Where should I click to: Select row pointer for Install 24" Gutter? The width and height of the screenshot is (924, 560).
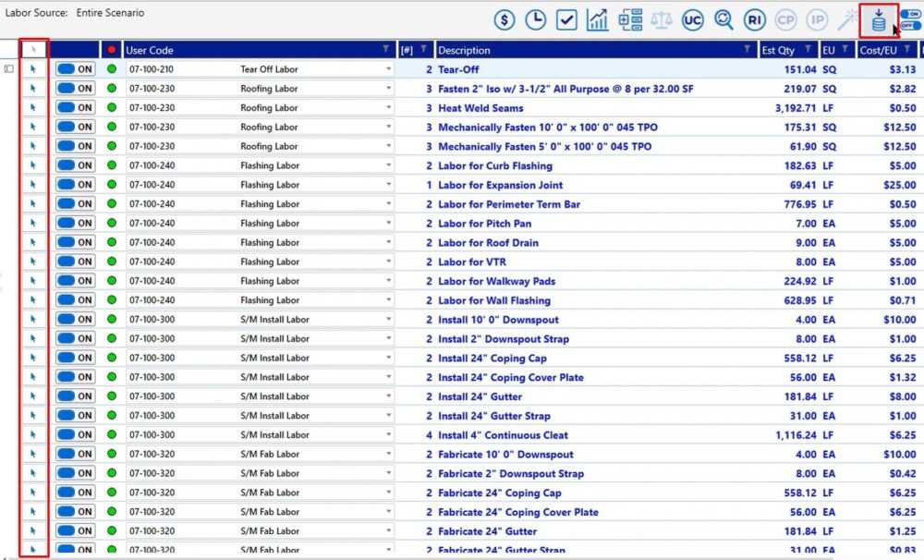pos(33,396)
